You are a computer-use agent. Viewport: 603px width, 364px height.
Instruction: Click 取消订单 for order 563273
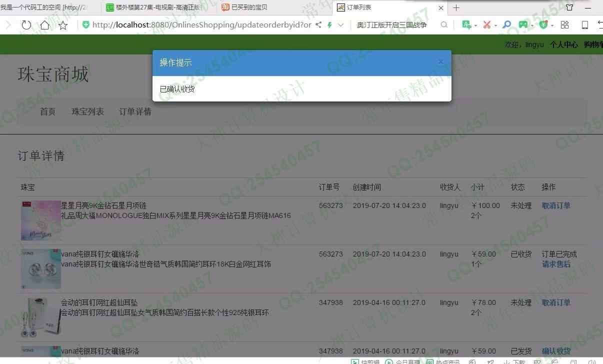(x=556, y=205)
